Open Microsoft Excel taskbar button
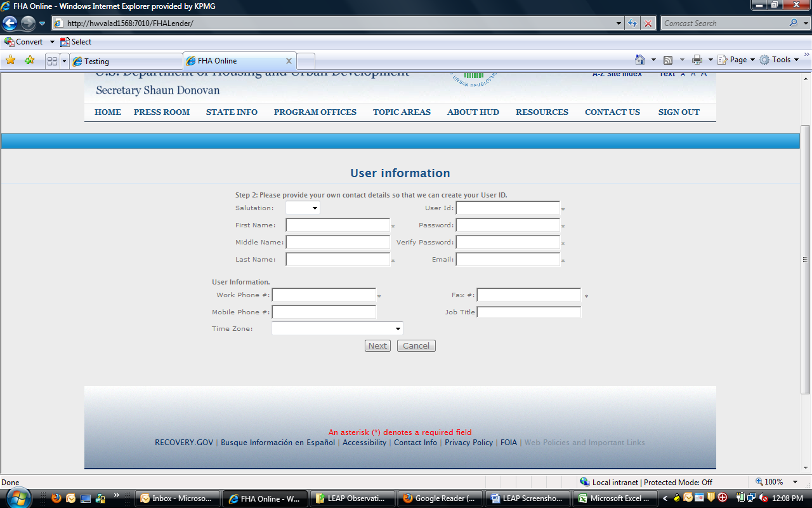The width and height of the screenshot is (812, 508). [616, 498]
